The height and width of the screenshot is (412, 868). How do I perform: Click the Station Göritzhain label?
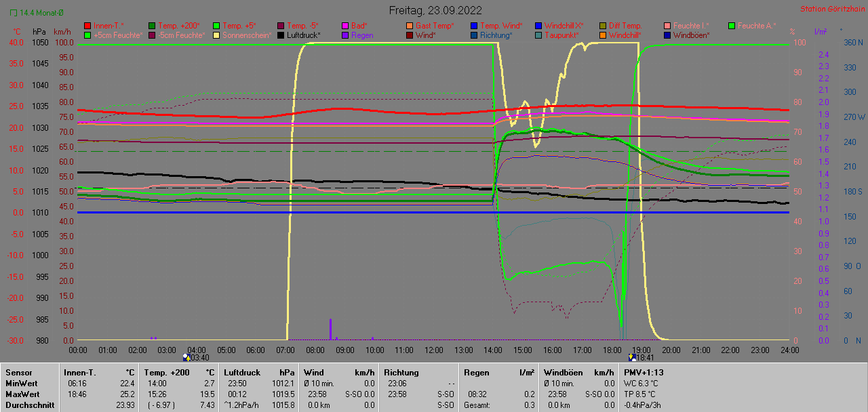pyautogui.click(x=831, y=9)
